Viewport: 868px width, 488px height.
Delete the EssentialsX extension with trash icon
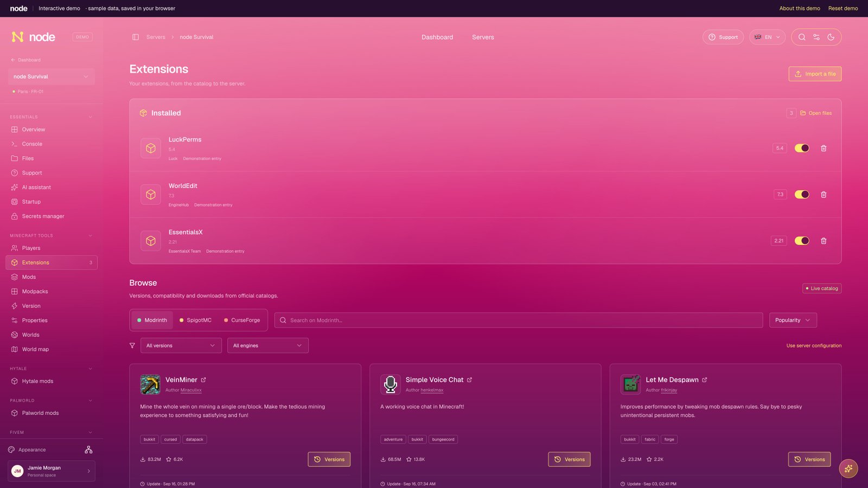824,241
